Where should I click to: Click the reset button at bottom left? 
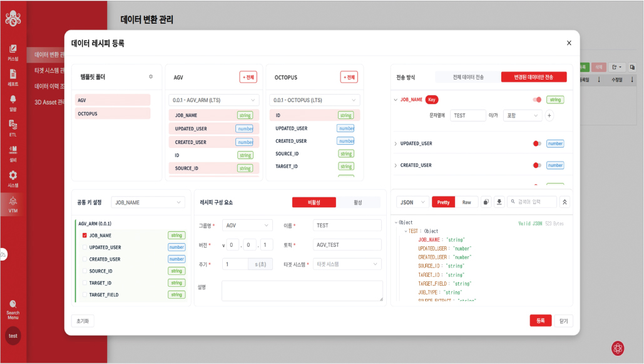click(x=83, y=321)
